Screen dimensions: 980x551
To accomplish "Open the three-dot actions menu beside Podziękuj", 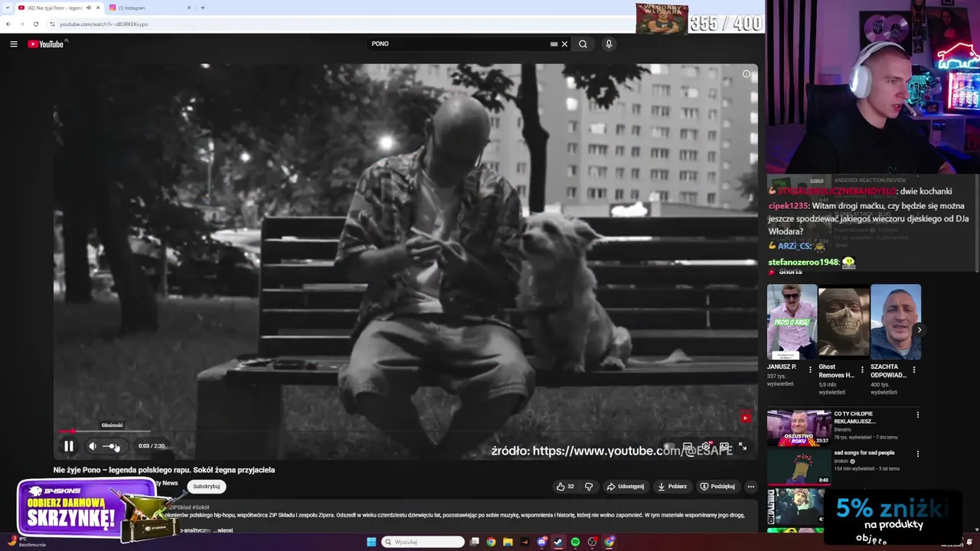I will click(x=750, y=486).
